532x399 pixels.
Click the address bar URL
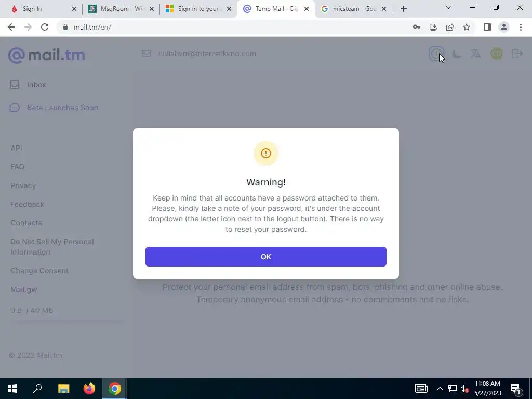(x=92, y=27)
